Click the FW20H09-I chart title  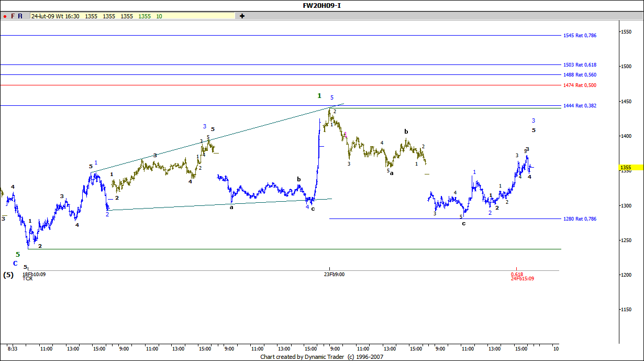pos(321,6)
